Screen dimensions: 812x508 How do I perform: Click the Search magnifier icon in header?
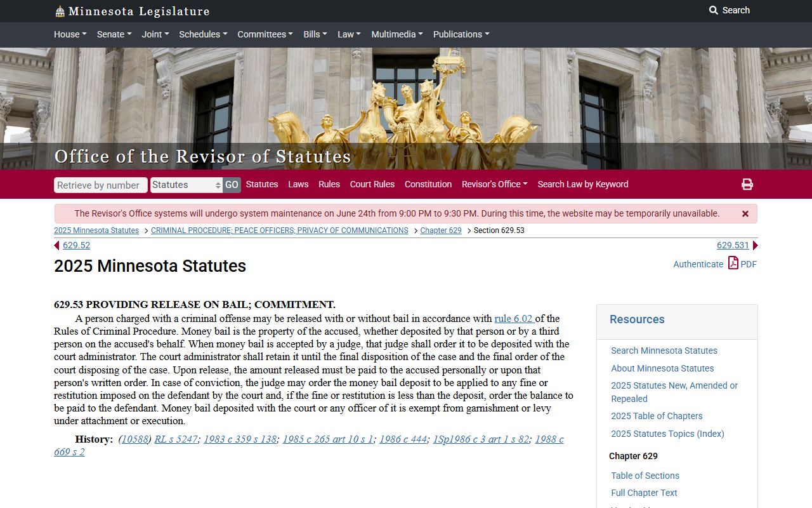pos(714,10)
